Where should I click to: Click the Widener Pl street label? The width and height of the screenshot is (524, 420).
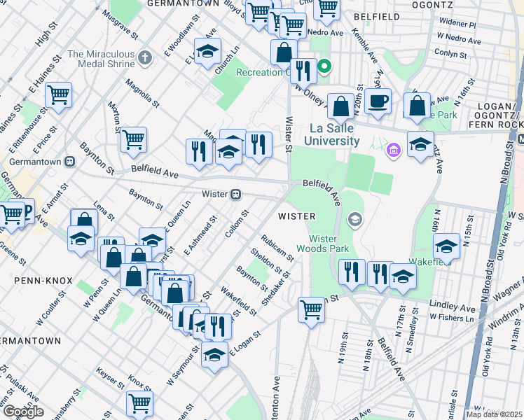tap(457, 22)
